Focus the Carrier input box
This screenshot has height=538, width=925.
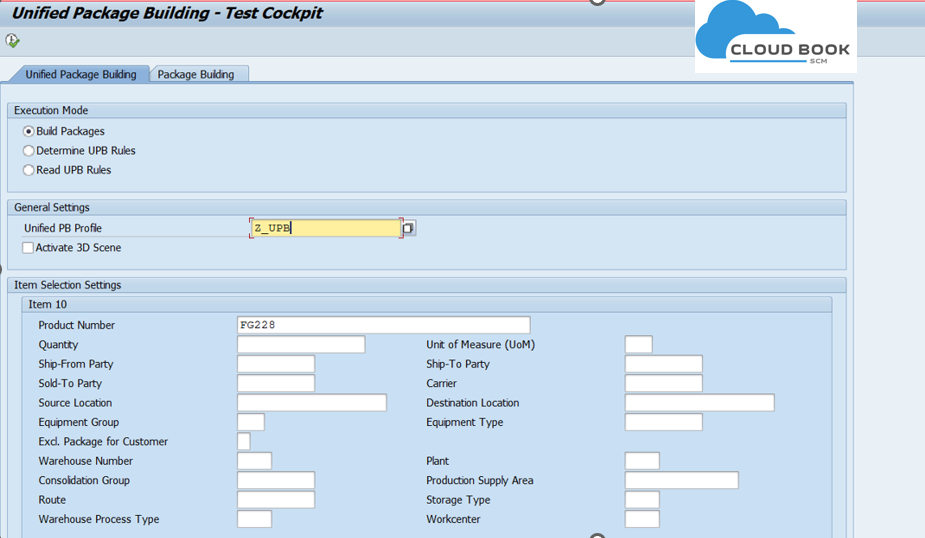(x=663, y=383)
